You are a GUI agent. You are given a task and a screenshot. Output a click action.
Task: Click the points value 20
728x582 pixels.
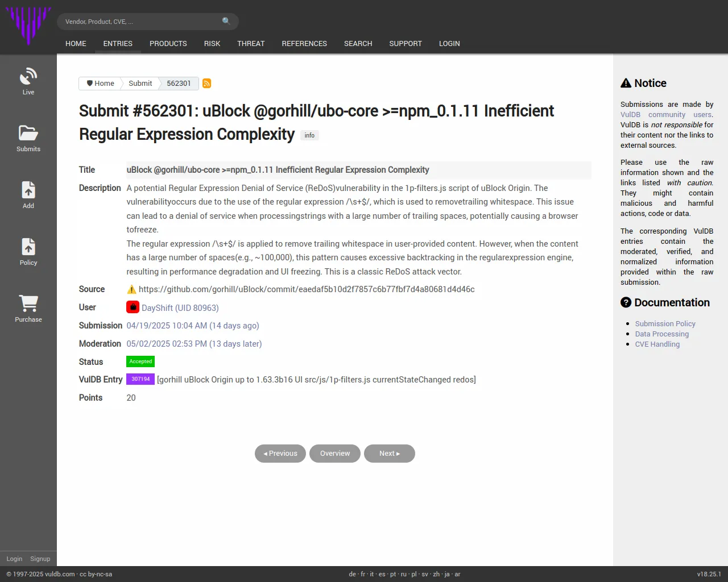[x=131, y=398]
